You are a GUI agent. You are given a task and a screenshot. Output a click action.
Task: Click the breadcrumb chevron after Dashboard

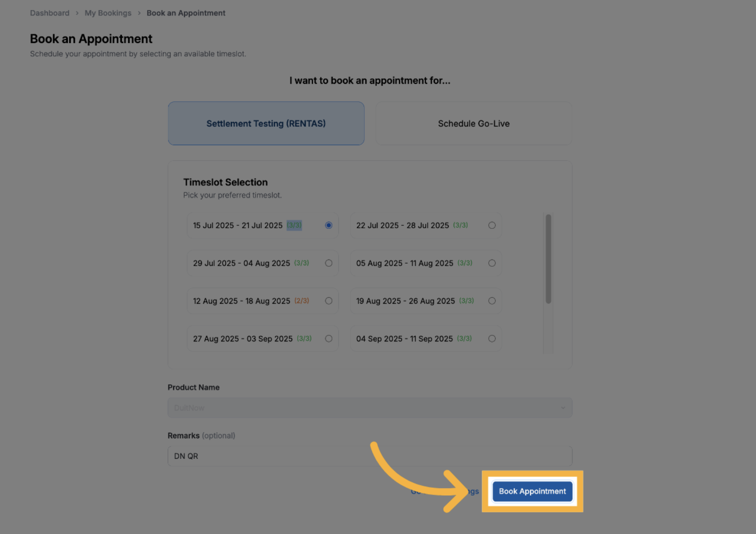click(77, 13)
